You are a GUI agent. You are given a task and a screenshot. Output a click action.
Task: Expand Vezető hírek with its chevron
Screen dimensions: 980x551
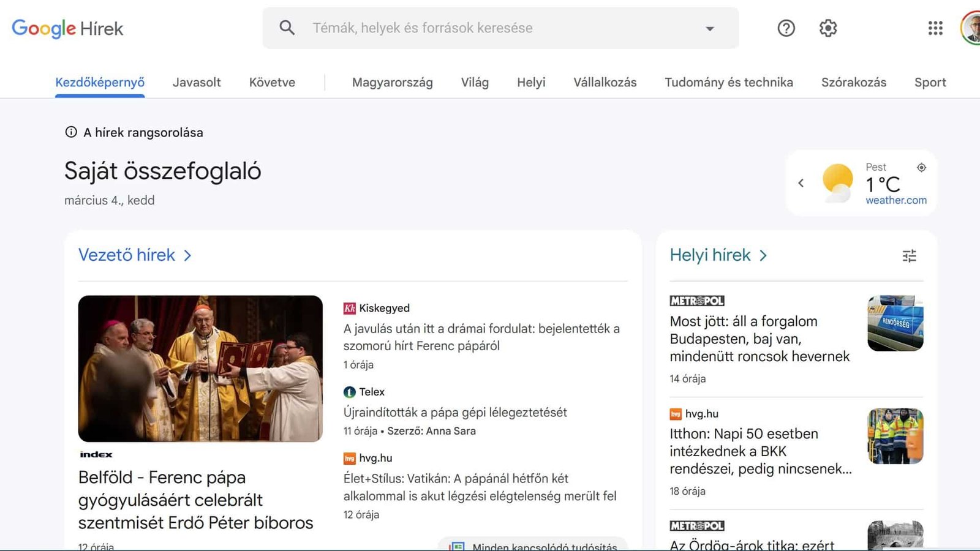point(187,255)
